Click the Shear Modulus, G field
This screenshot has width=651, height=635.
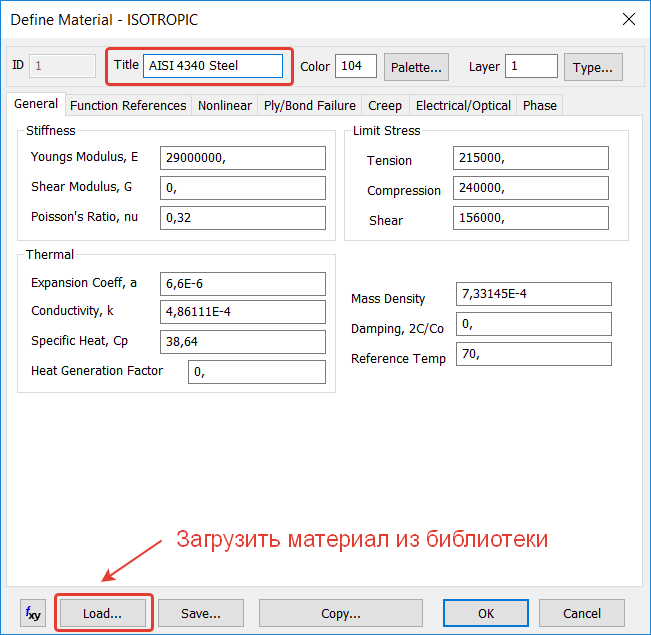pos(243,188)
